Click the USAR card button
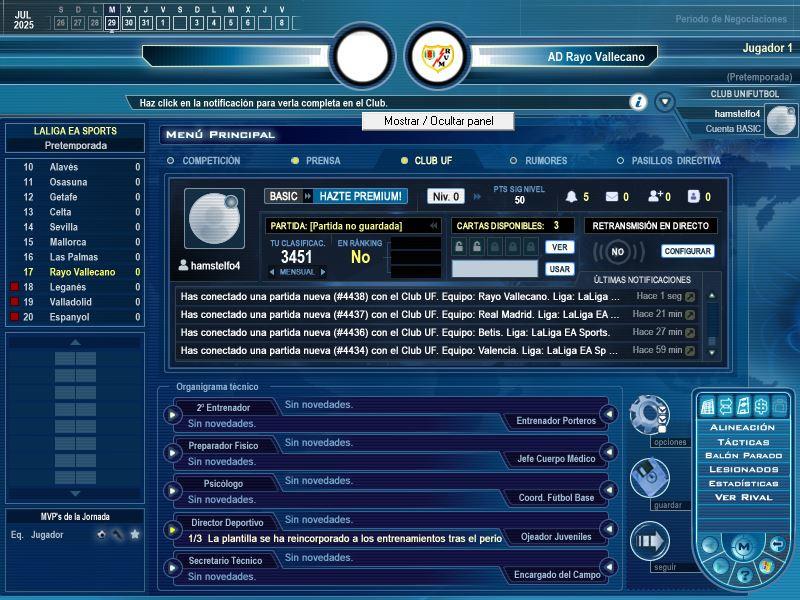 pyautogui.click(x=560, y=269)
